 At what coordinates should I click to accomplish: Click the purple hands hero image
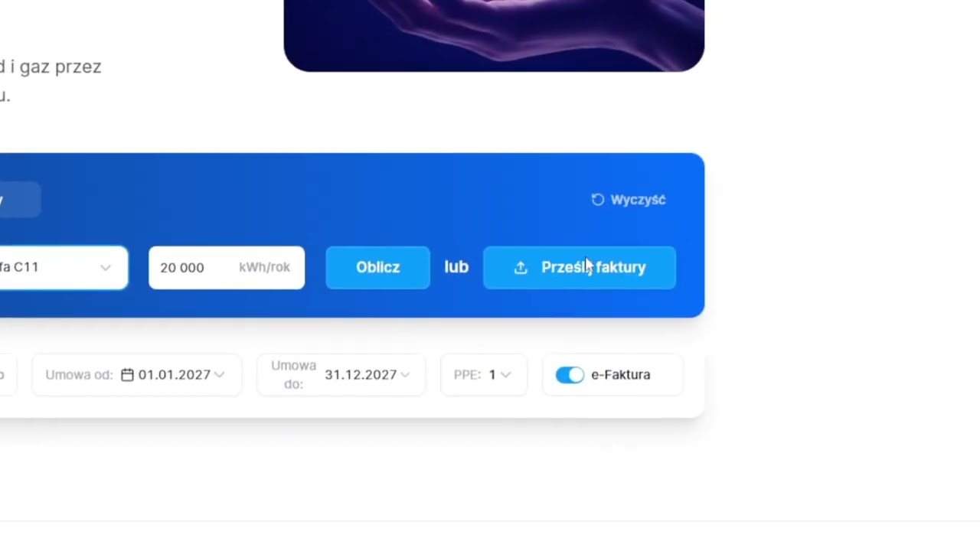tap(494, 35)
